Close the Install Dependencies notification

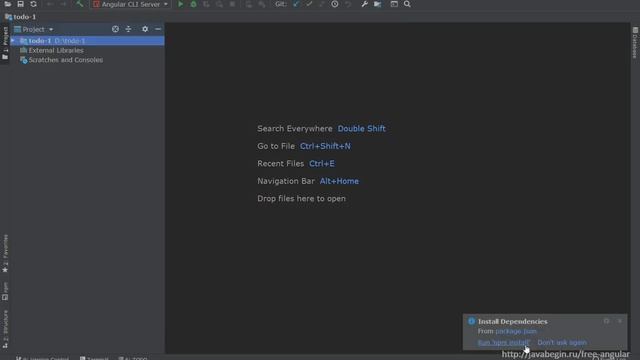620,321
